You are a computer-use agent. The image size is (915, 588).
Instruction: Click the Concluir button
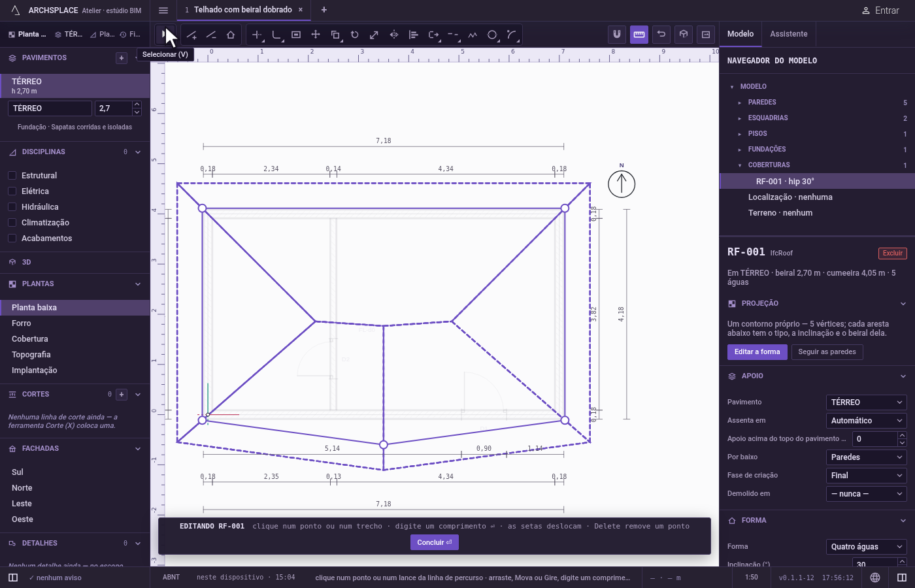435,542
